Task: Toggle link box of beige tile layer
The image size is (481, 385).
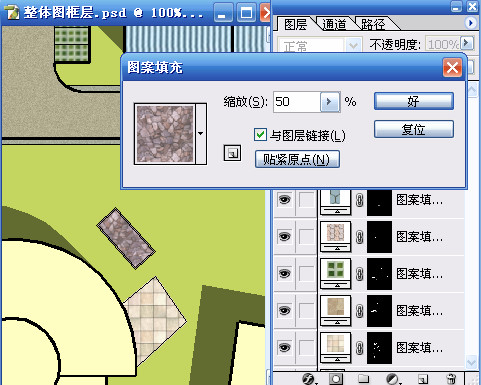Action: pos(306,348)
